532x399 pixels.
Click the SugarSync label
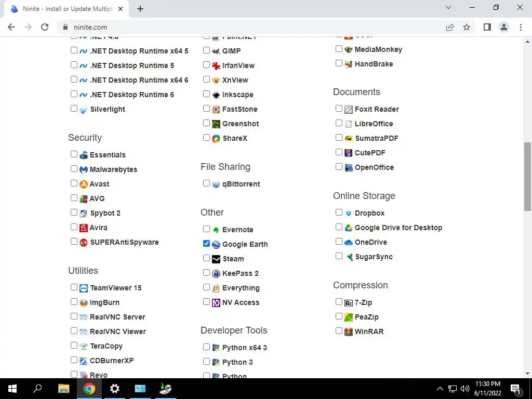(x=374, y=257)
